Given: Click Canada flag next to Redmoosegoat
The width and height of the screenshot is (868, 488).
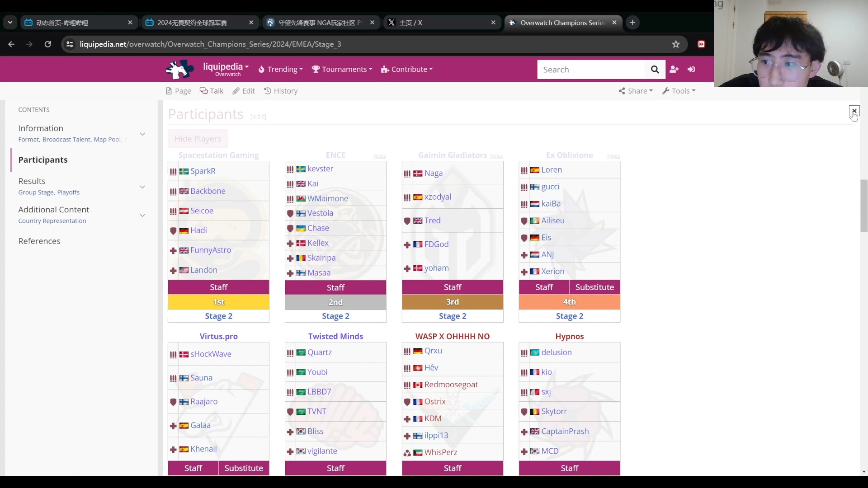Looking at the screenshot, I should click(x=418, y=385).
